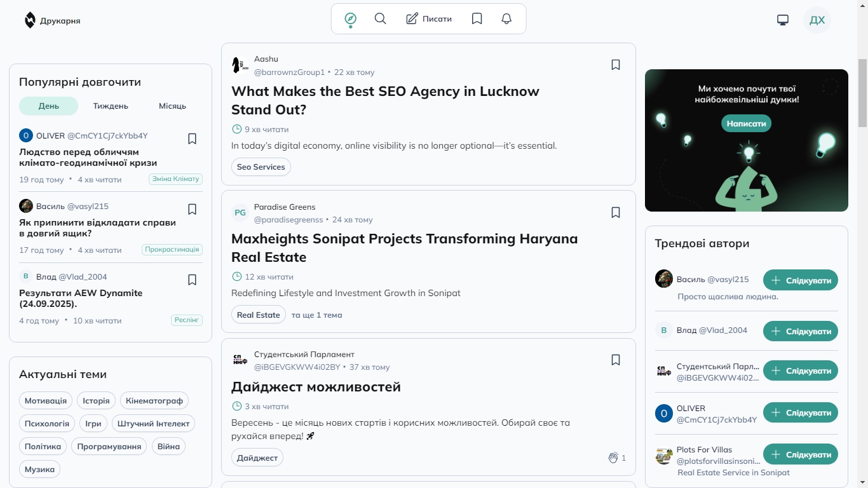Switch to the Місяць tab
The height and width of the screenshot is (488, 868).
coord(173,106)
